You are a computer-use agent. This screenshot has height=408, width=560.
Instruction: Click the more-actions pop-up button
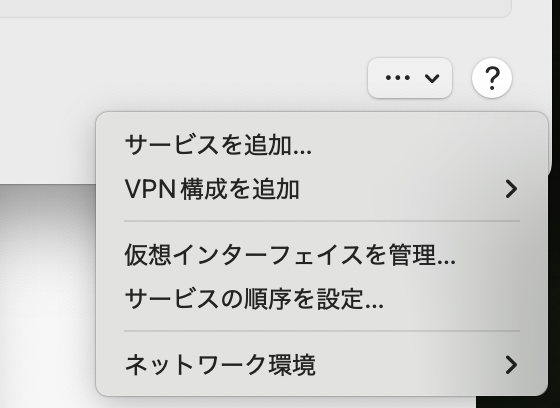(x=410, y=78)
